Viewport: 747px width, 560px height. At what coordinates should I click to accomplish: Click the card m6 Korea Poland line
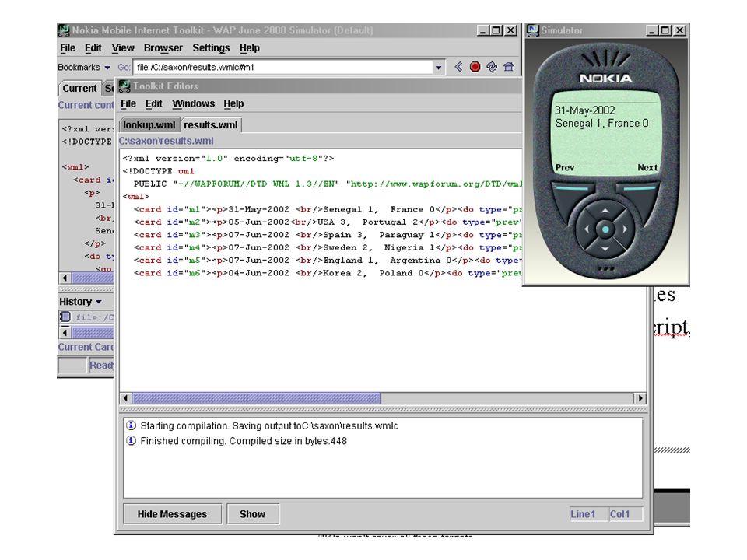point(328,274)
